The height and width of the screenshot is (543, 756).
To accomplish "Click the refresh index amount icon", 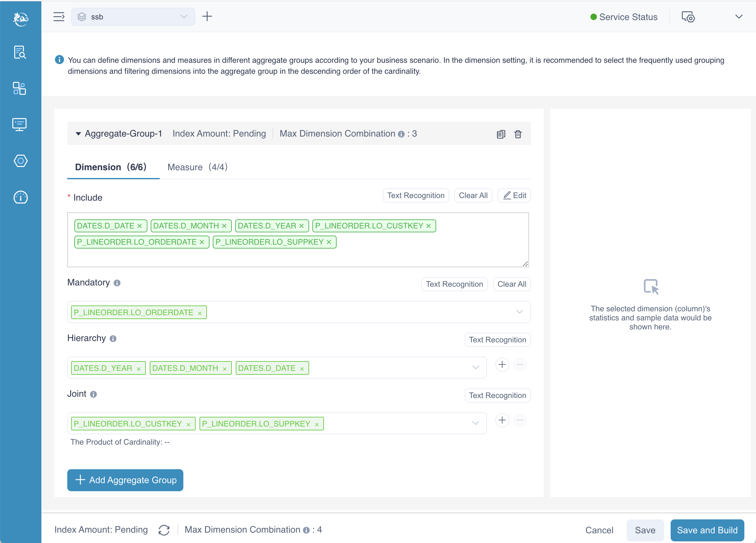I will point(164,530).
